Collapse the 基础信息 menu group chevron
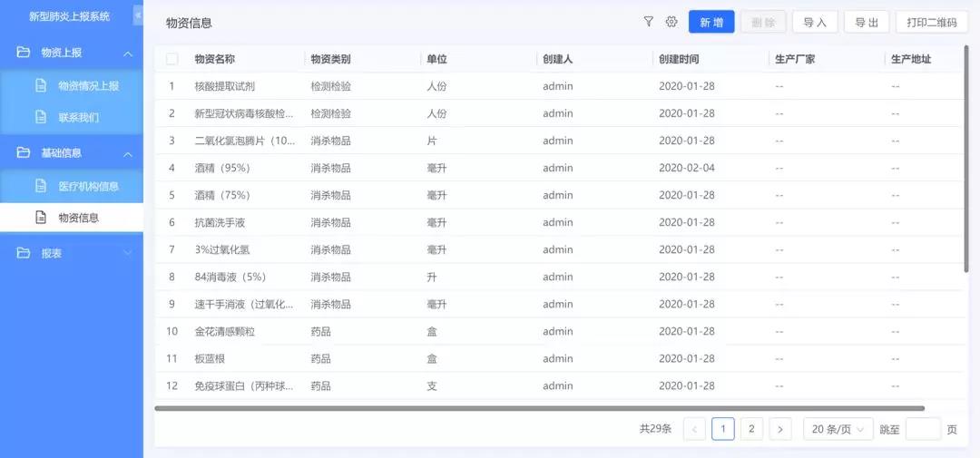This screenshot has height=458, width=980. [128, 153]
